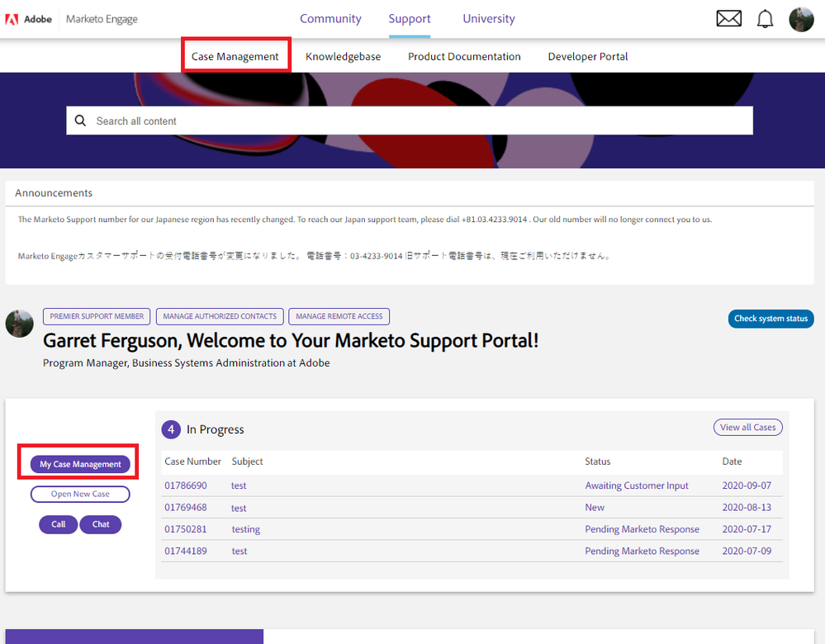Open case number 01786690
Viewport: 825px width, 644px height.
coord(186,485)
